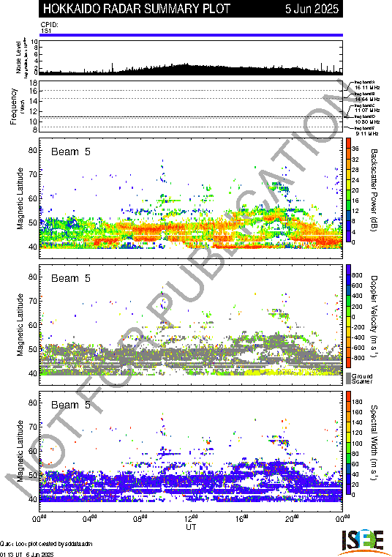
Task: Click the Frequency plot panel
Action: tap(191, 107)
